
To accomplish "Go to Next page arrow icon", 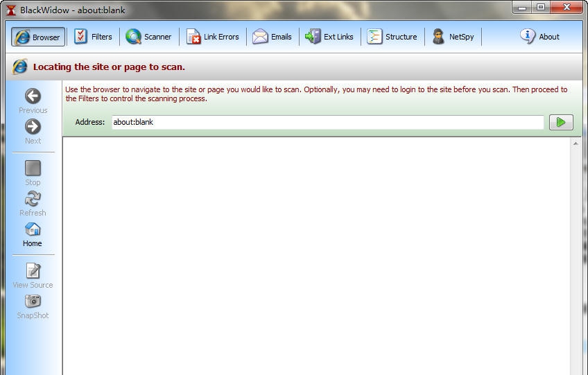I will 33,127.
